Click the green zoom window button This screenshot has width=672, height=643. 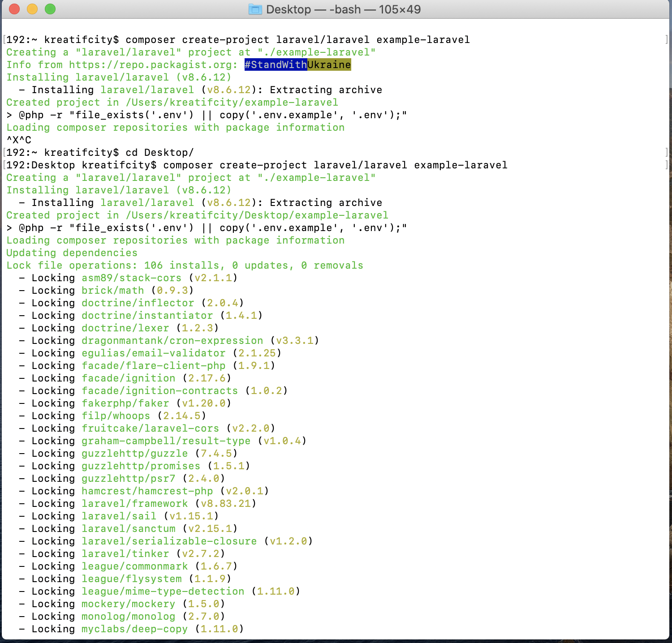50,9
